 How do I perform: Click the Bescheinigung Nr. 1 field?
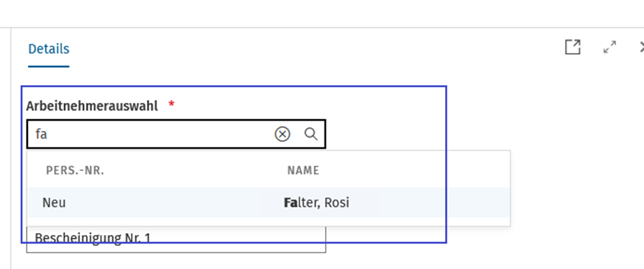point(177,240)
